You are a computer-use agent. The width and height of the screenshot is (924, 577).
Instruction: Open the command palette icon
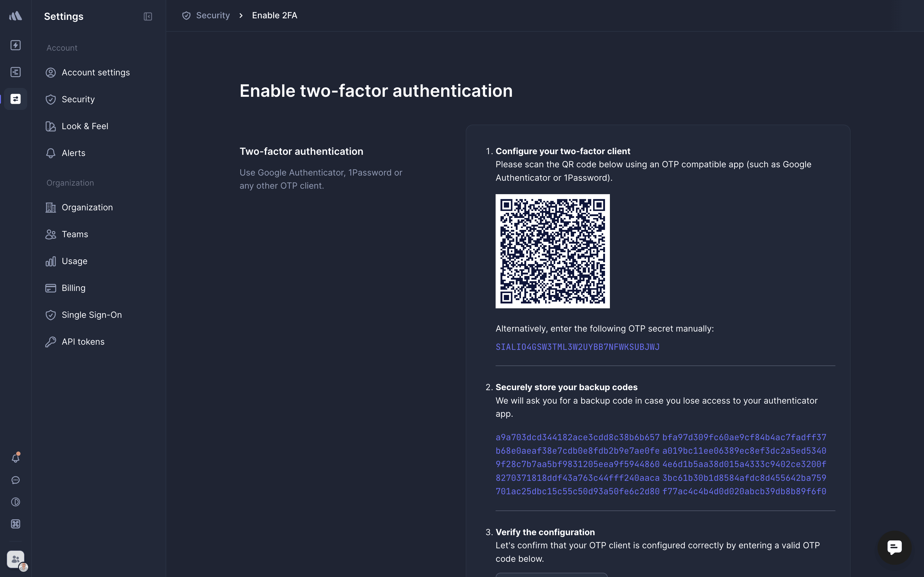(x=15, y=524)
